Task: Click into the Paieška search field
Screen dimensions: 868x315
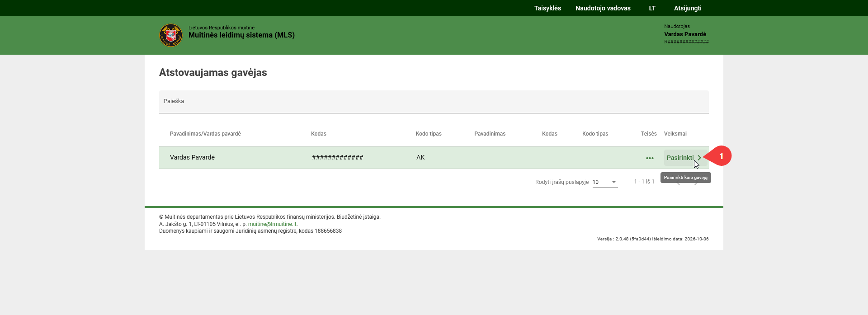Action: click(434, 102)
